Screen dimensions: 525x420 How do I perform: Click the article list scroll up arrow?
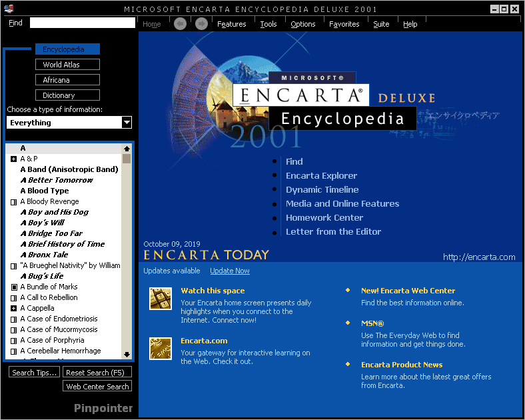point(127,149)
